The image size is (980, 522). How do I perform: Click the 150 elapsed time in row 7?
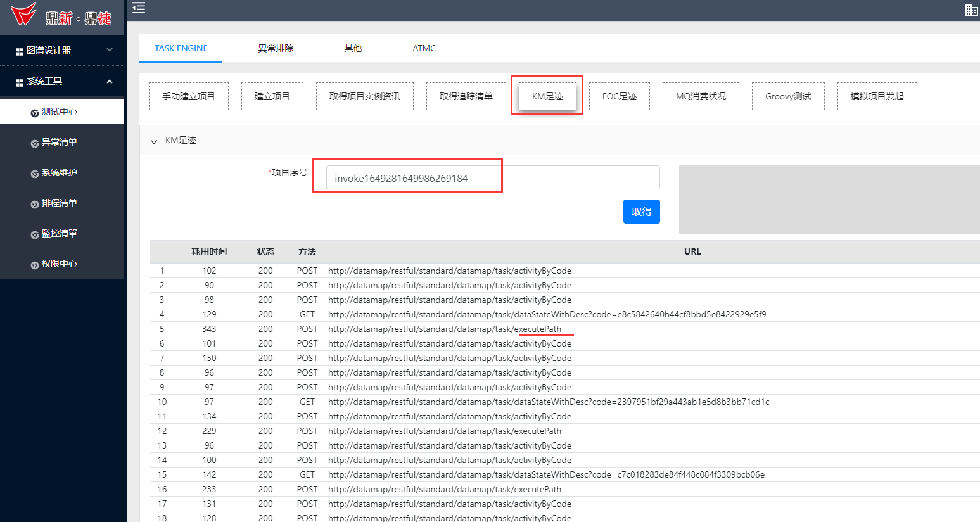pos(209,358)
